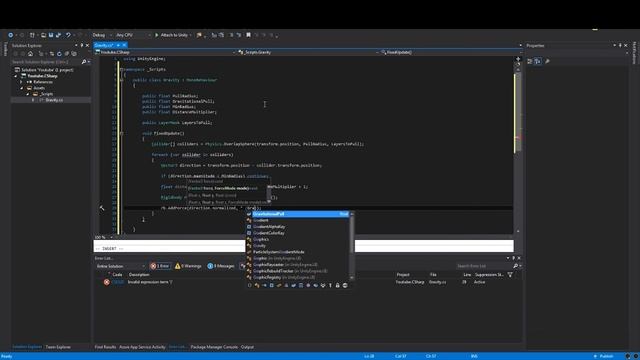
Task: Click the Refresh icon in Solution Explorer
Action: (x=59, y=53)
